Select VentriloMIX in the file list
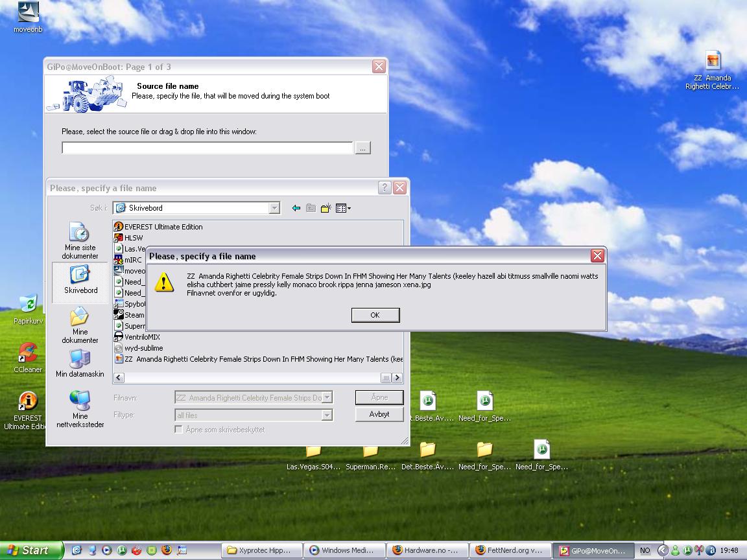Viewport: 747px width, 560px height. tap(137, 336)
